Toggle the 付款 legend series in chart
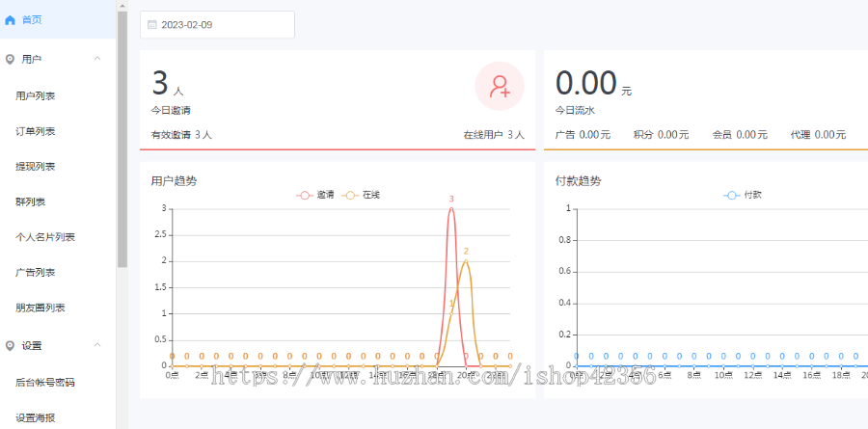 [743, 195]
